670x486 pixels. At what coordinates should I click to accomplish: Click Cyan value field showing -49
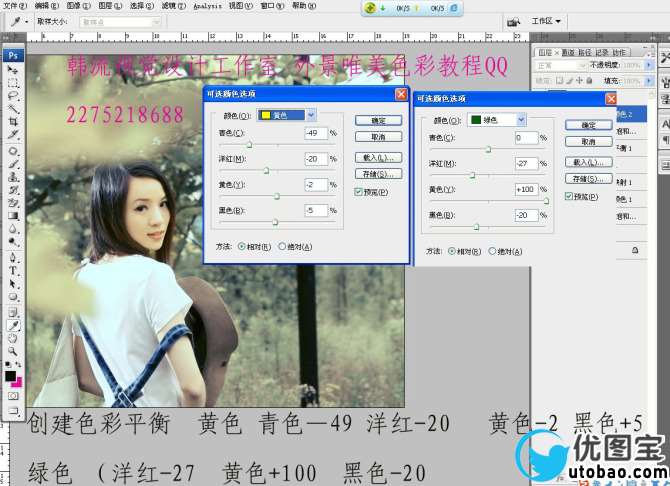pyautogui.click(x=316, y=133)
